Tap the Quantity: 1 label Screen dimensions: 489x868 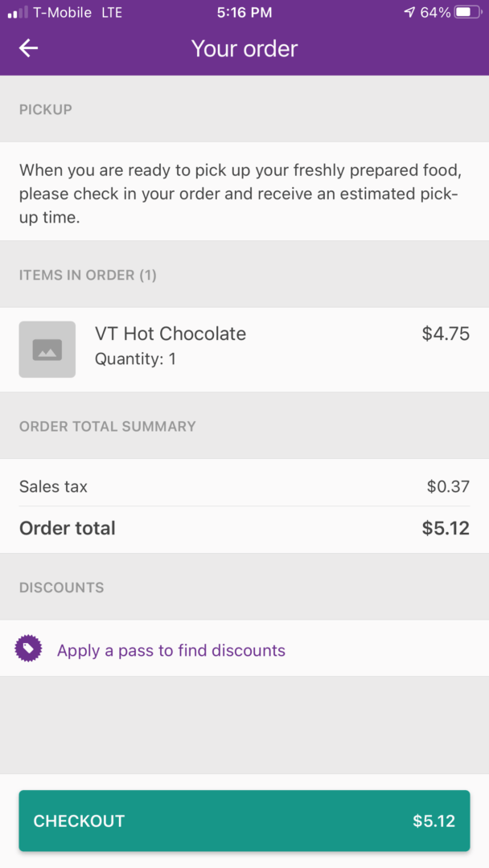[x=135, y=359]
